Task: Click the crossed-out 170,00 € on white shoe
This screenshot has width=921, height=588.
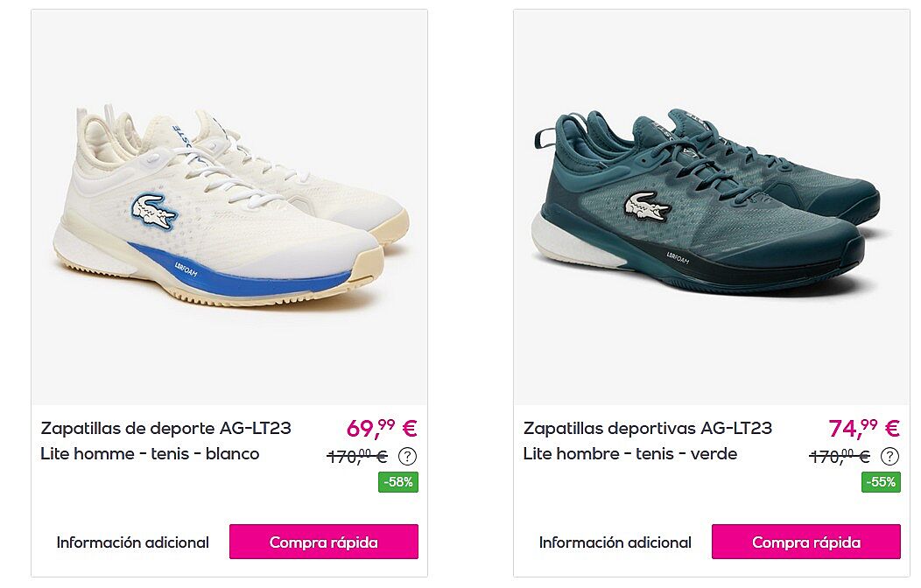Action: tap(357, 456)
